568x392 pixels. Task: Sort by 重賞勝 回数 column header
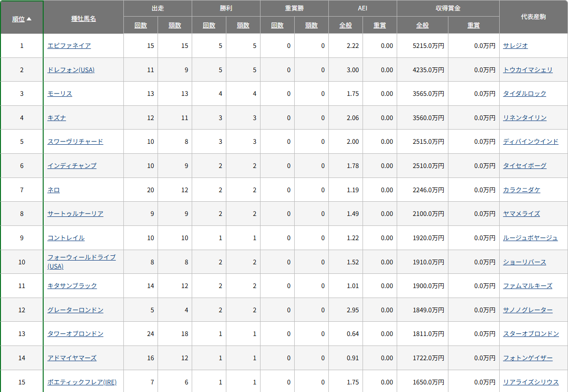point(277,25)
